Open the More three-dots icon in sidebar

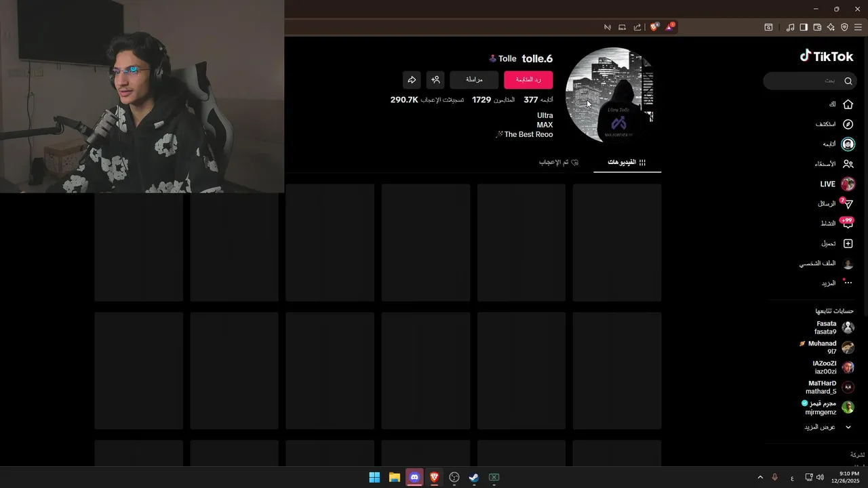coord(848,283)
